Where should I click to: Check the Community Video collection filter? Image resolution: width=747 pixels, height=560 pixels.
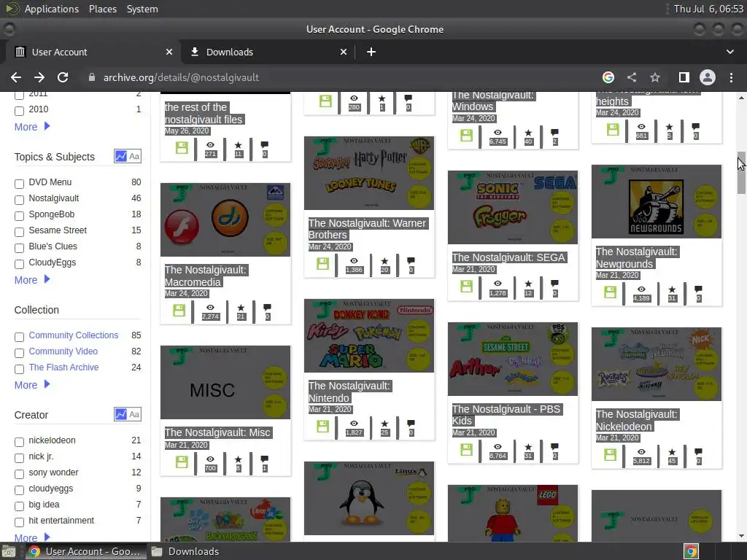click(x=19, y=353)
